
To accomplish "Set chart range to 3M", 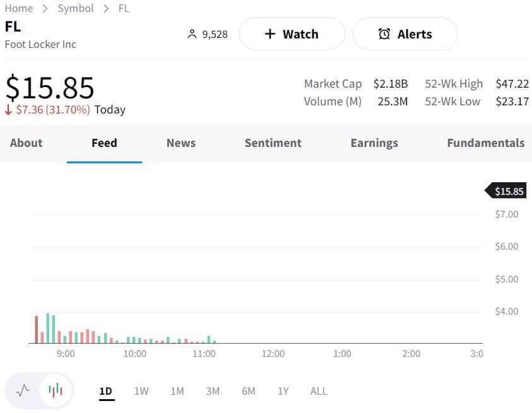I will [213, 391].
